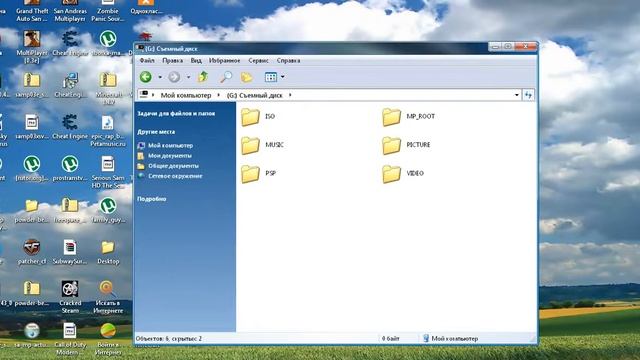Open the Вид menu
Image resolution: width=640 pixels, height=360 pixels.
[196, 60]
